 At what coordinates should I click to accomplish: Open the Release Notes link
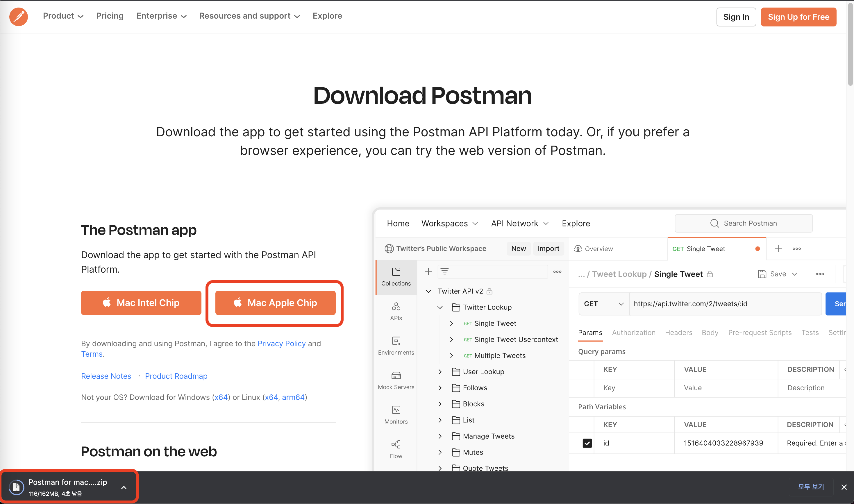pyautogui.click(x=106, y=376)
